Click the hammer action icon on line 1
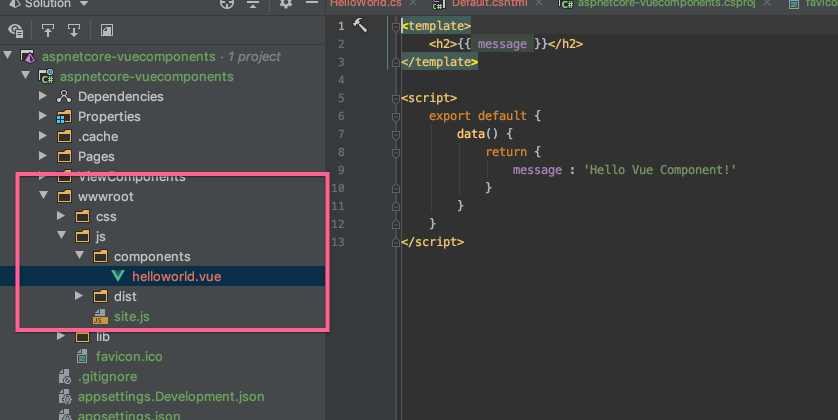 click(360, 25)
